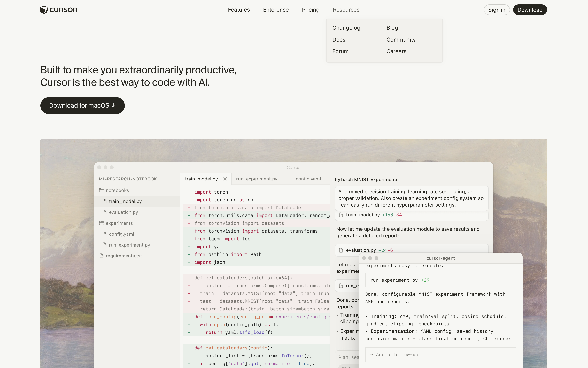Click the notebooks folder icon

(102, 190)
